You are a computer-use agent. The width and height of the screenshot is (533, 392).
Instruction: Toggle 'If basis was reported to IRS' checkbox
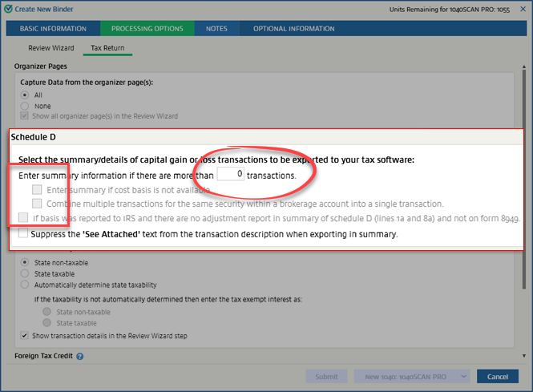tap(22, 217)
